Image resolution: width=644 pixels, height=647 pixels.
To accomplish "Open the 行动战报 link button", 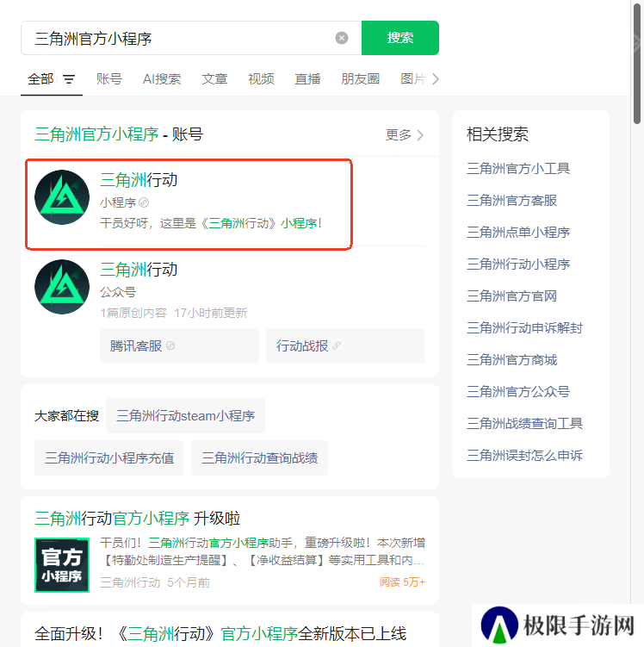I will pos(345,345).
